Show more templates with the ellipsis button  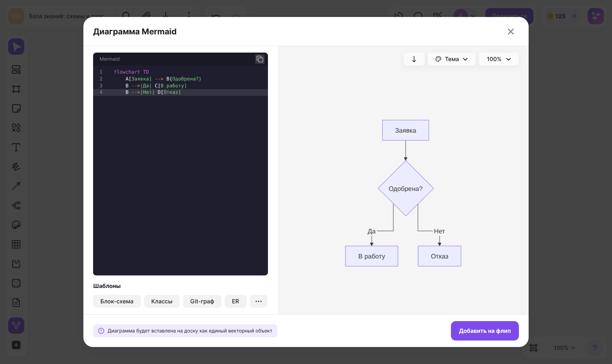259,301
